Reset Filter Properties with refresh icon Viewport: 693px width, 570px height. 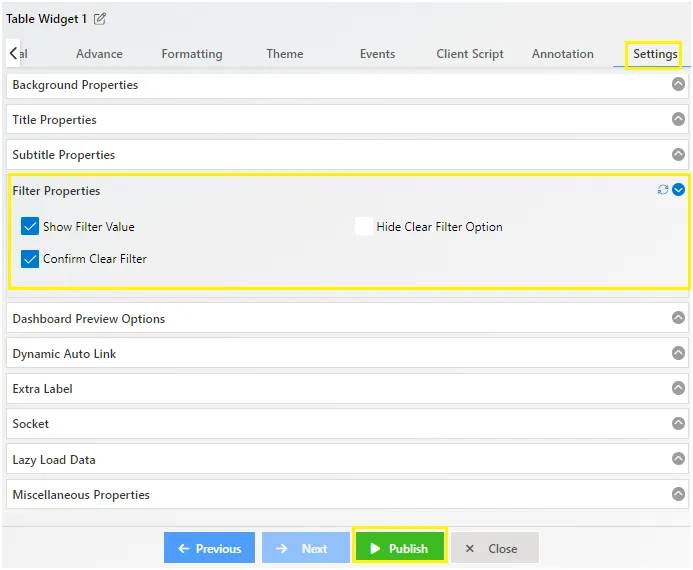click(663, 190)
